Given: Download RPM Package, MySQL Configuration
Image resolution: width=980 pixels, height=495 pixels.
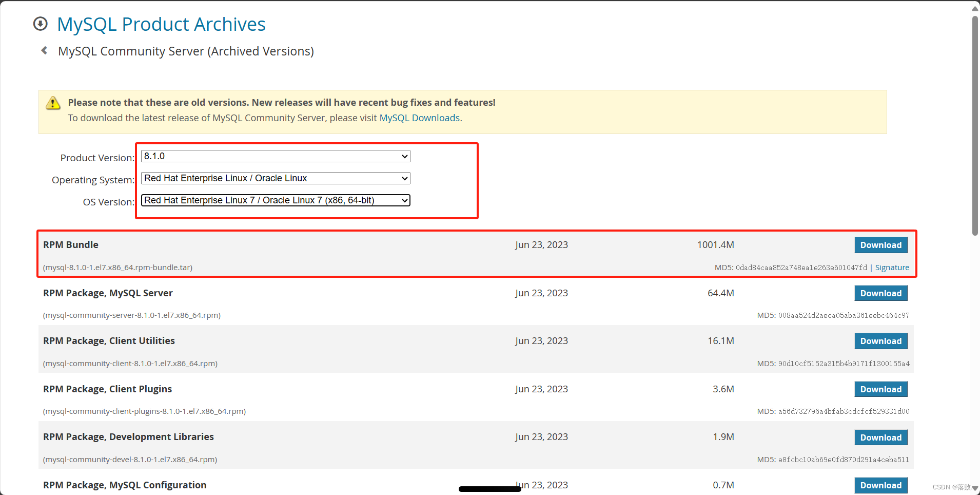Looking at the screenshot, I should coord(881,485).
